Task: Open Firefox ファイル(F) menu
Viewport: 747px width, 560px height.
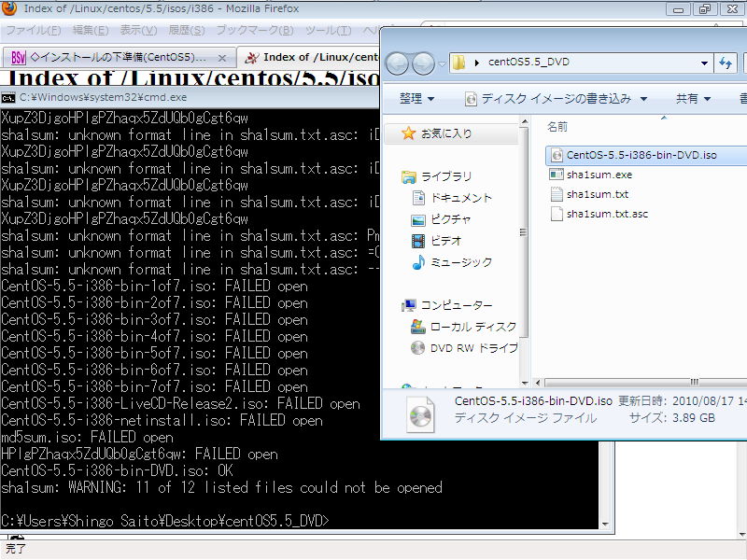Action: [34, 31]
